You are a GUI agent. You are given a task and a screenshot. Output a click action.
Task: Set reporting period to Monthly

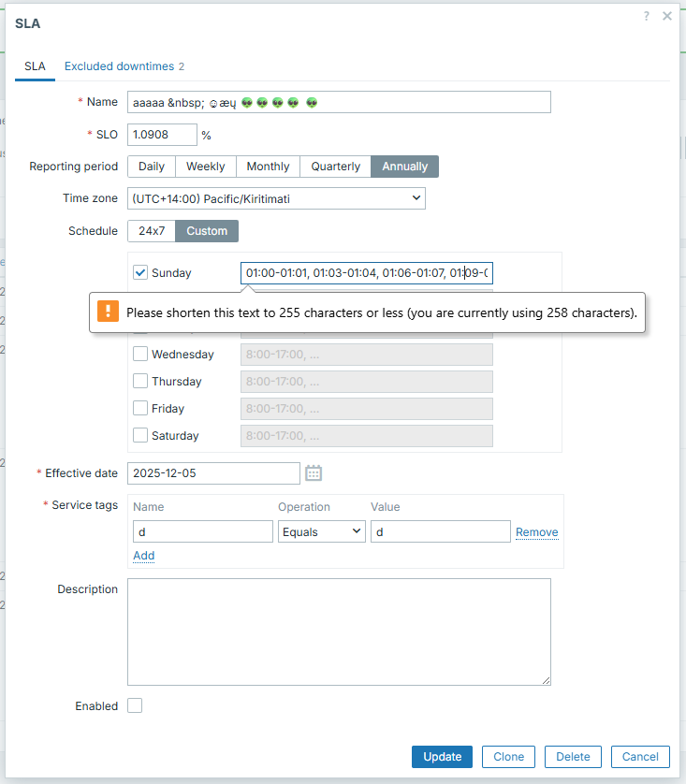(268, 167)
